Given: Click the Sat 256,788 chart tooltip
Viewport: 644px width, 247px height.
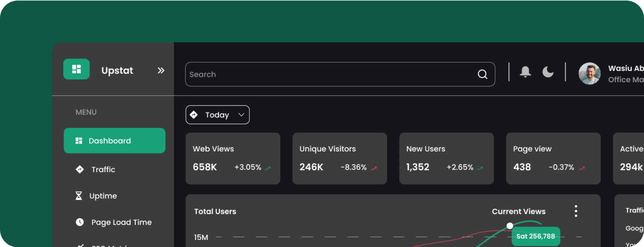Looking at the screenshot, I should [x=536, y=236].
